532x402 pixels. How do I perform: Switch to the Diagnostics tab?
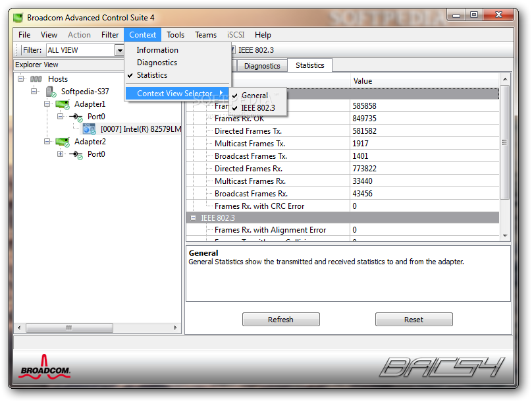point(262,66)
